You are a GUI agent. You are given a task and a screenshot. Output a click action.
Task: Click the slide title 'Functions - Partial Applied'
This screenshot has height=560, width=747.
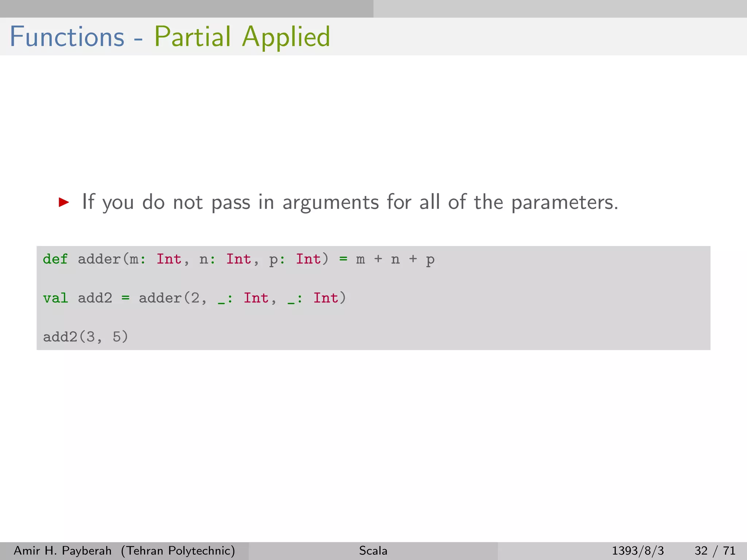tap(170, 37)
